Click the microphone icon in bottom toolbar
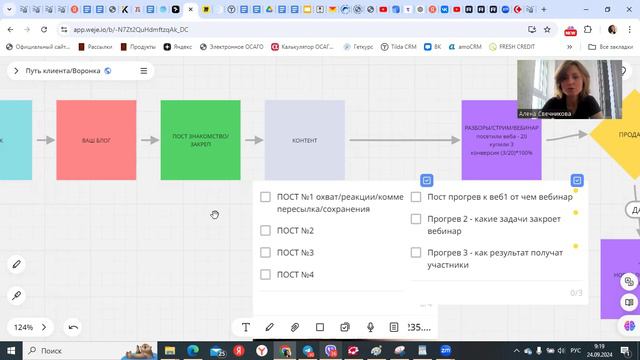 (x=370, y=327)
